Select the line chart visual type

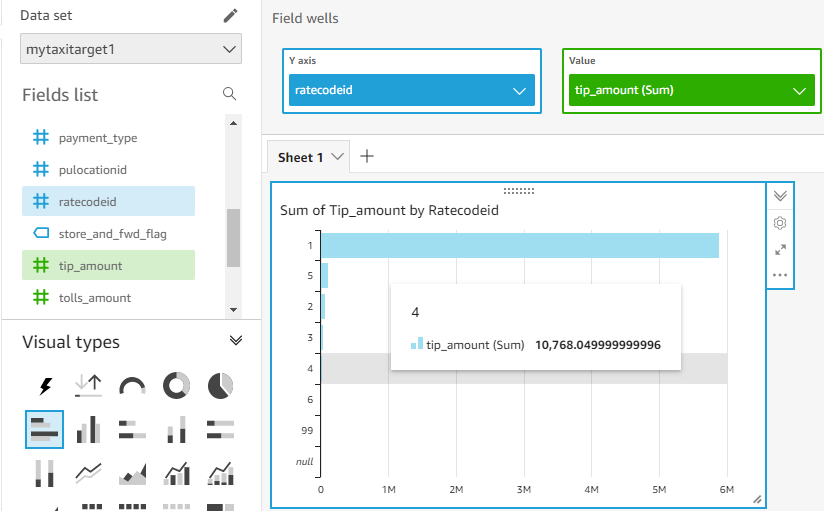click(x=88, y=473)
